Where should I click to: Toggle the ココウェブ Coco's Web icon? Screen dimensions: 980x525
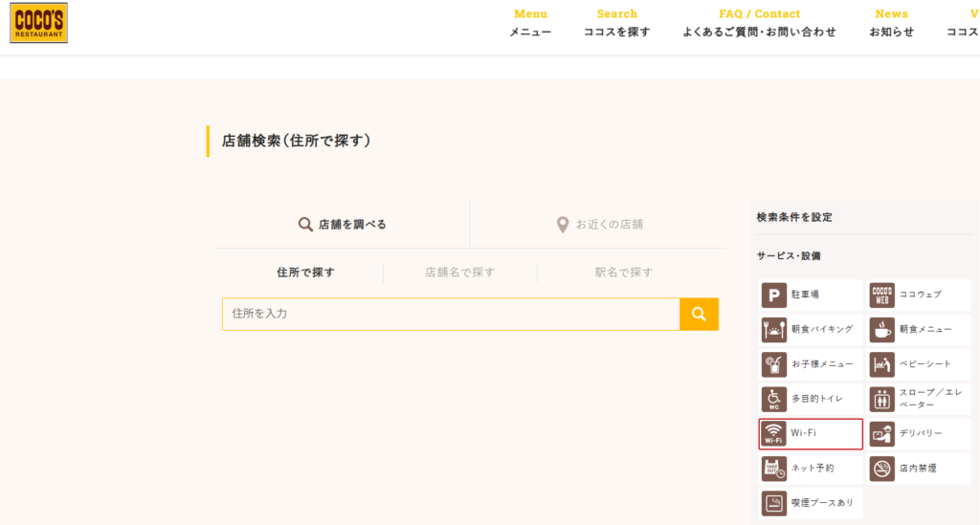pyautogui.click(x=881, y=295)
